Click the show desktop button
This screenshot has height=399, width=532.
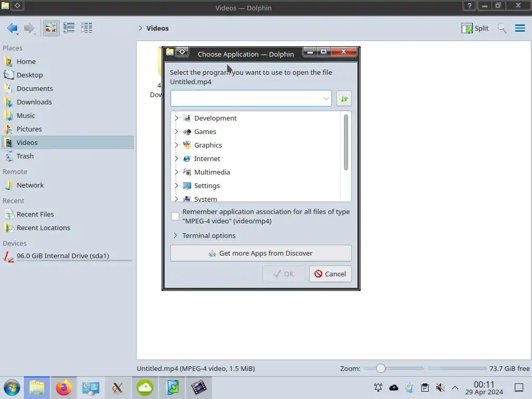click(x=519, y=388)
